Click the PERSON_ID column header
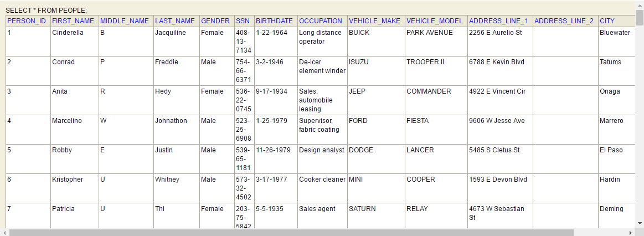Image resolution: width=644 pixels, height=236 pixels. click(27, 21)
